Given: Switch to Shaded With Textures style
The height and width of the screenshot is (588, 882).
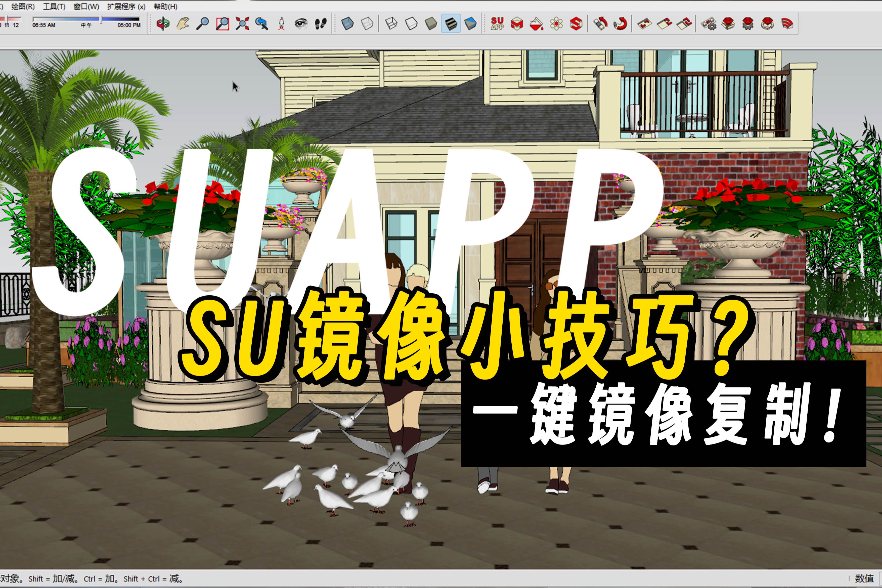Looking at the screenshot, I should click(x=451, y=24).
